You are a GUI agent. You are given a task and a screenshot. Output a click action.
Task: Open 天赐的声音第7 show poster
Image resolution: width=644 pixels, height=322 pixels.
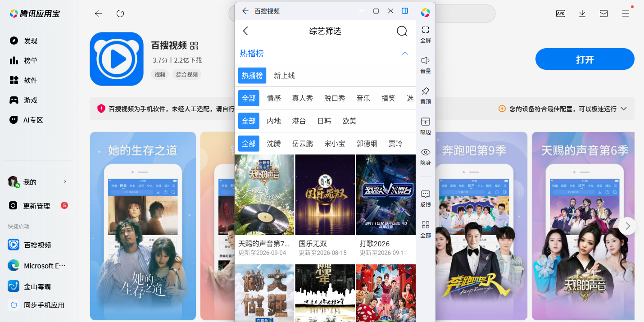click(264, 195)
